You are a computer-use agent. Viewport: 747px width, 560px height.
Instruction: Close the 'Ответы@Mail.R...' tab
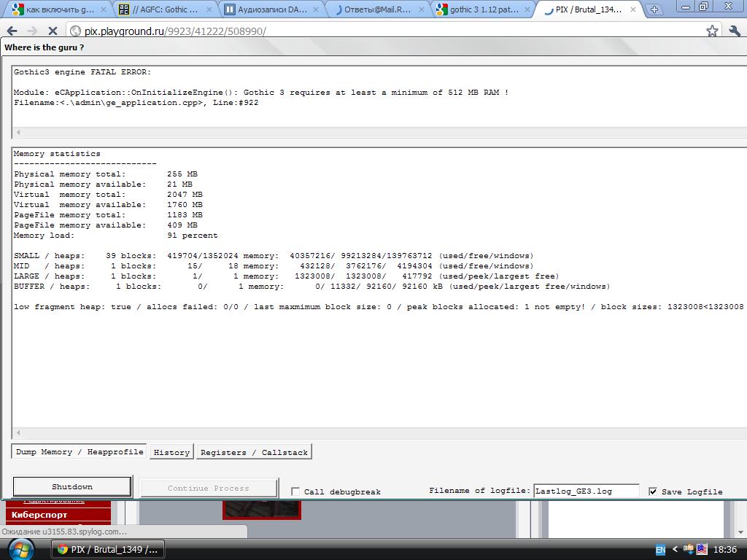[421, 9]
